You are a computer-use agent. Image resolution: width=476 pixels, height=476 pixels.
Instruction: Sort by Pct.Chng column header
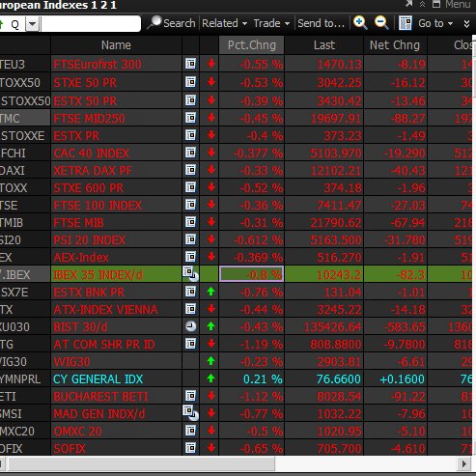click(x=252, y=45)
